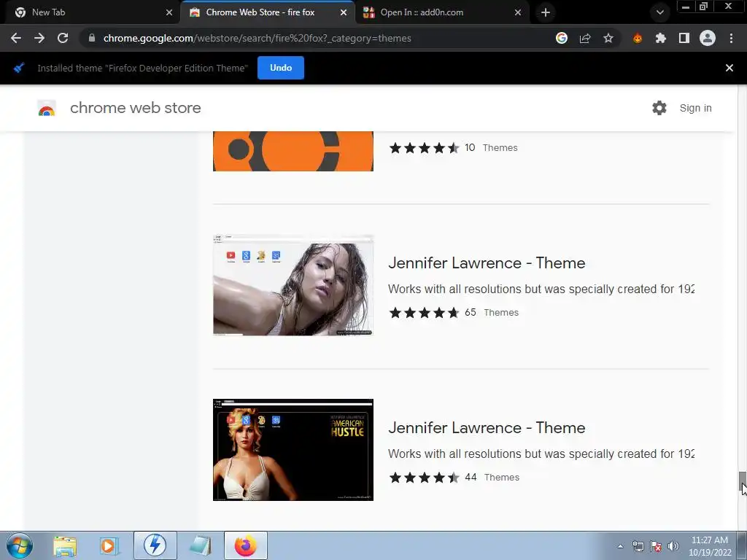
Task: Open the lightning bolt app in the taskbar
Action: 155,545
